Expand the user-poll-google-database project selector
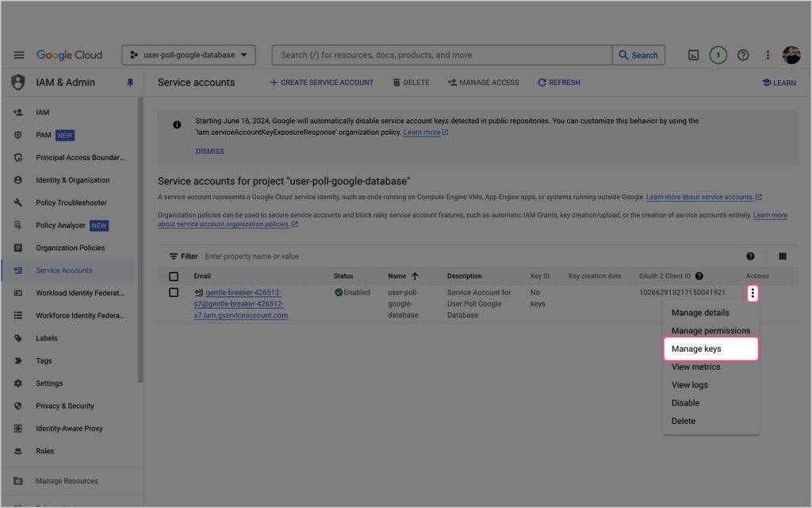Image resolution: width=812 pixels, height=508 pixels. coord(189,55)
